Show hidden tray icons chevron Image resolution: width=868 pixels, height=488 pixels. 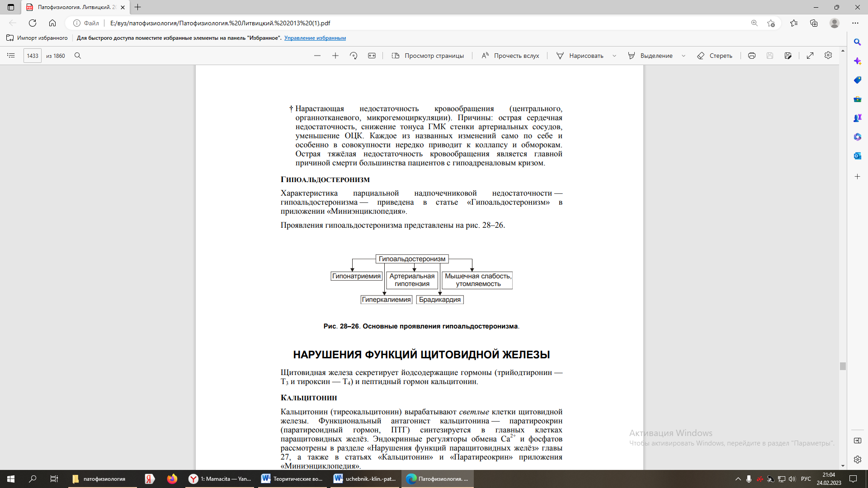(738, 479)
